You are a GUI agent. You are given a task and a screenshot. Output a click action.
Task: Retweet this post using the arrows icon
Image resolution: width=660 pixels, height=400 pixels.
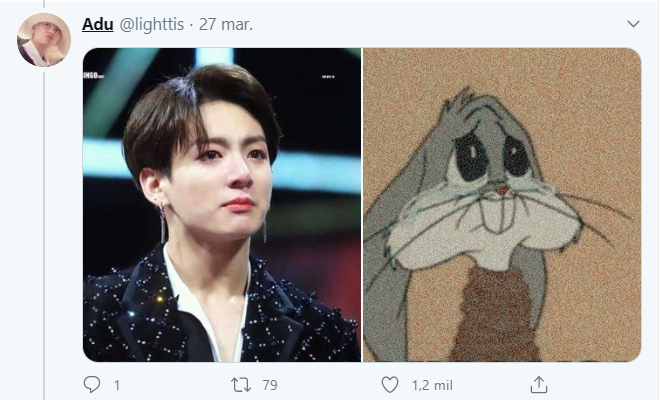(239, 384)
